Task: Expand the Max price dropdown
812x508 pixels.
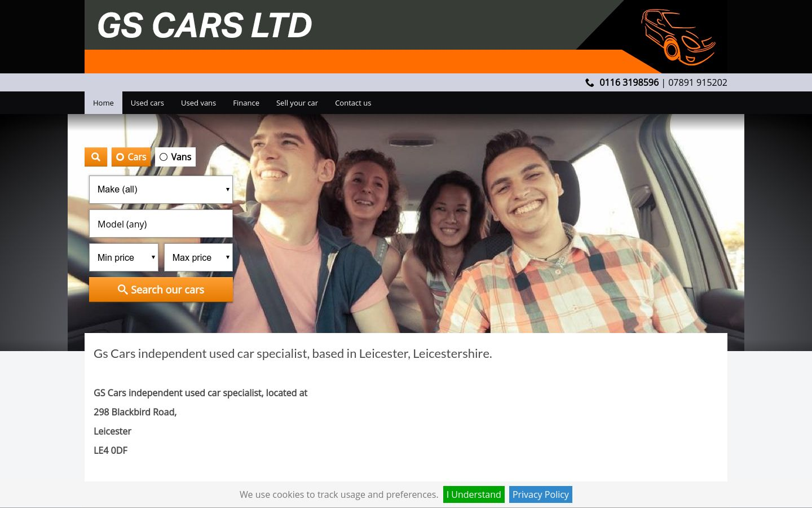Action: (x=198, y=257)
